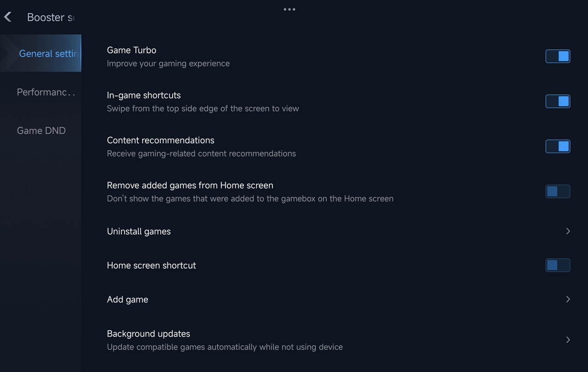This screenshot has width=588, height=372.
Task: Click the Add game label
Action: click(x=128, y=299)
